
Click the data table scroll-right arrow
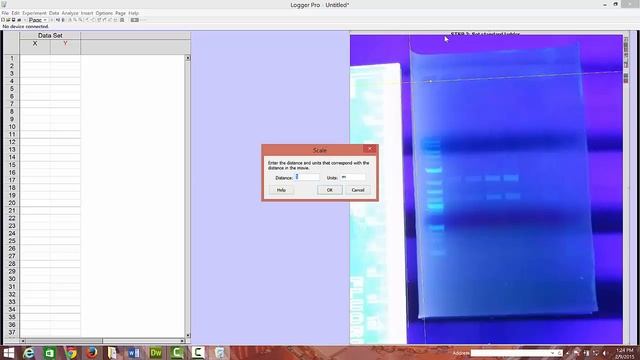tap(182, 341)
